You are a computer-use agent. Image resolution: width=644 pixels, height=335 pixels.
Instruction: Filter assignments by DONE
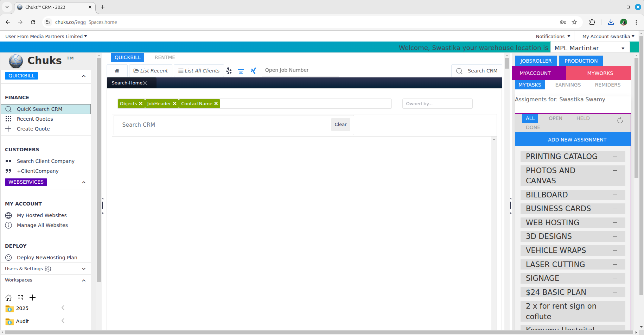[533, 127]
